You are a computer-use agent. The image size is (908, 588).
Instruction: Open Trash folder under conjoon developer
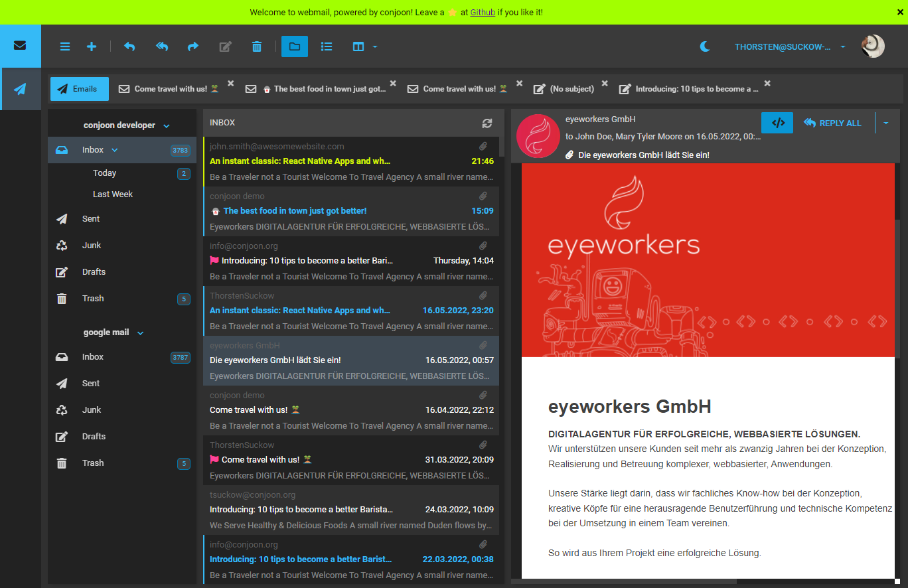pos(122,299)
